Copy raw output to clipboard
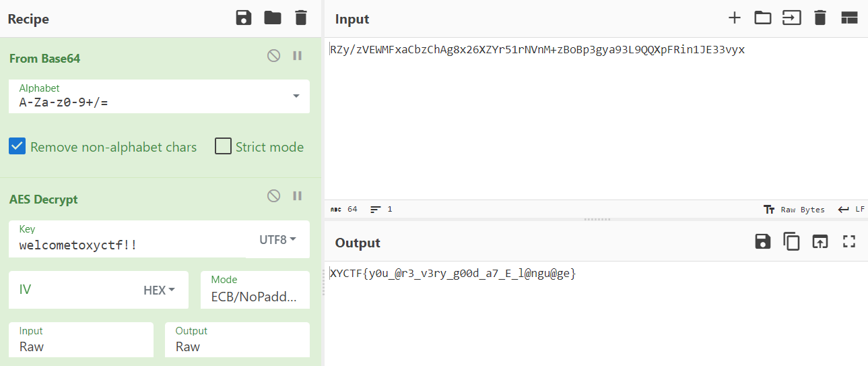 click(x=791, y=242)
